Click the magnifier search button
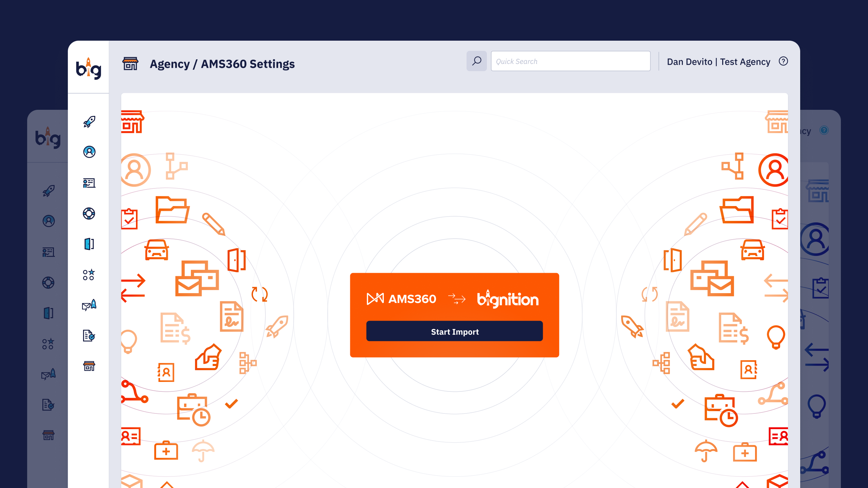This screenshot has height=488, width=868. click(x=476, y=61)
